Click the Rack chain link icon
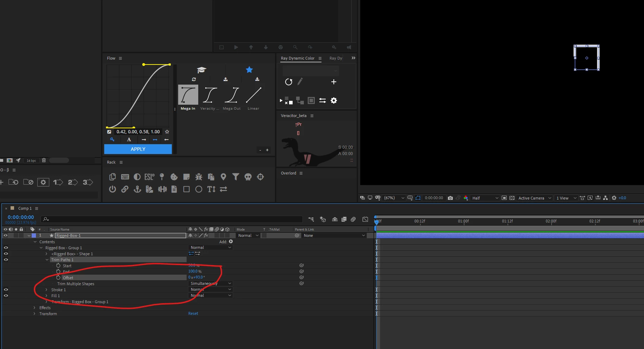Screen dimensions: 644x349 point(125,189)
